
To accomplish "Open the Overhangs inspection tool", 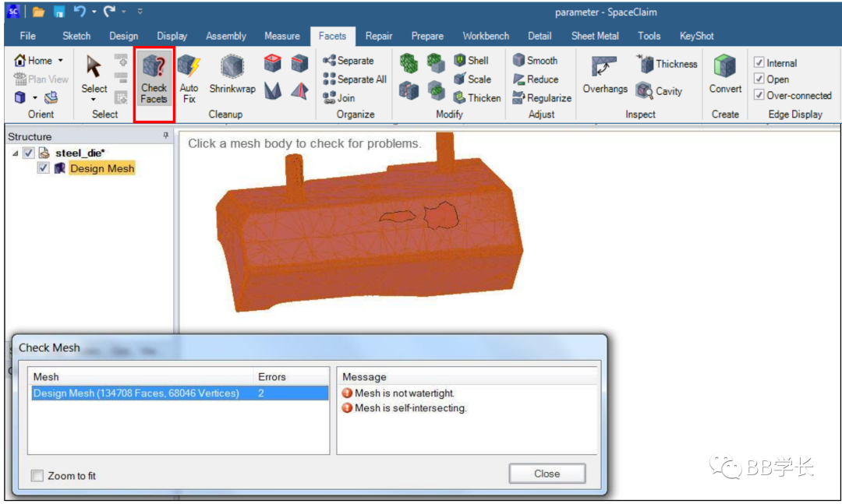I will [605, 75].
